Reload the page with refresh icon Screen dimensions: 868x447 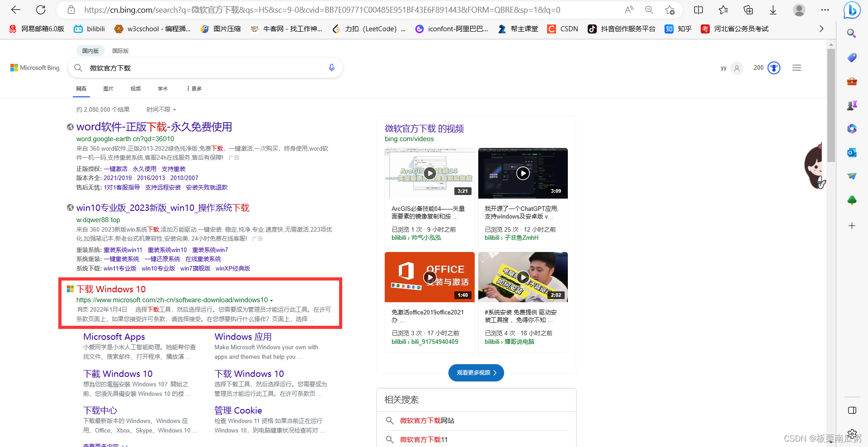tap(41, 10)
